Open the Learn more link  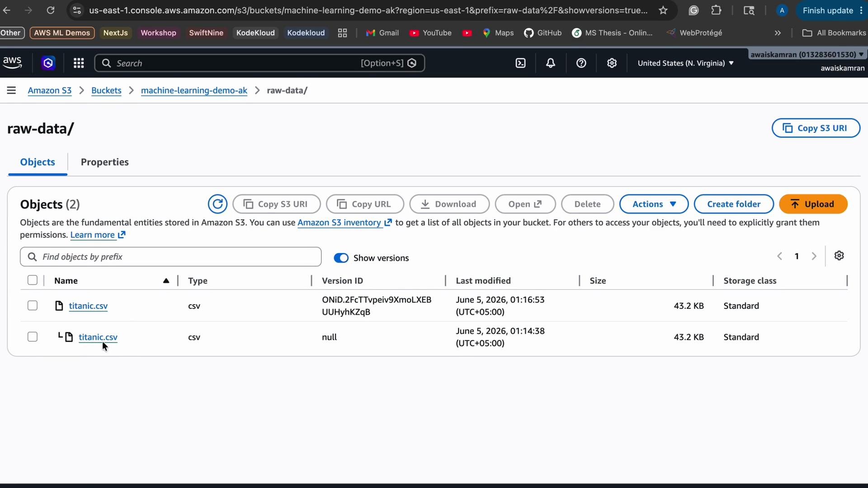click(x=98, y=235)
